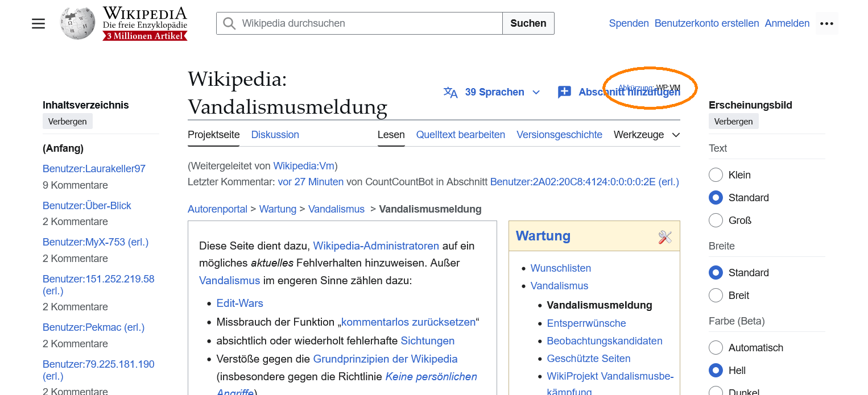The image size is (868, 395).
Task: Open Benutzer:Laurakeller97 in contents
Action: click(94, 169)
